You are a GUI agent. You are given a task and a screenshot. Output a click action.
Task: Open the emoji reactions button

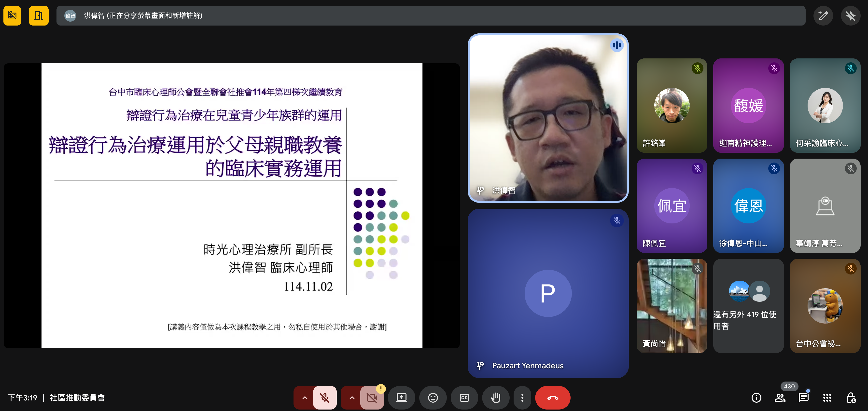(433, 397)
